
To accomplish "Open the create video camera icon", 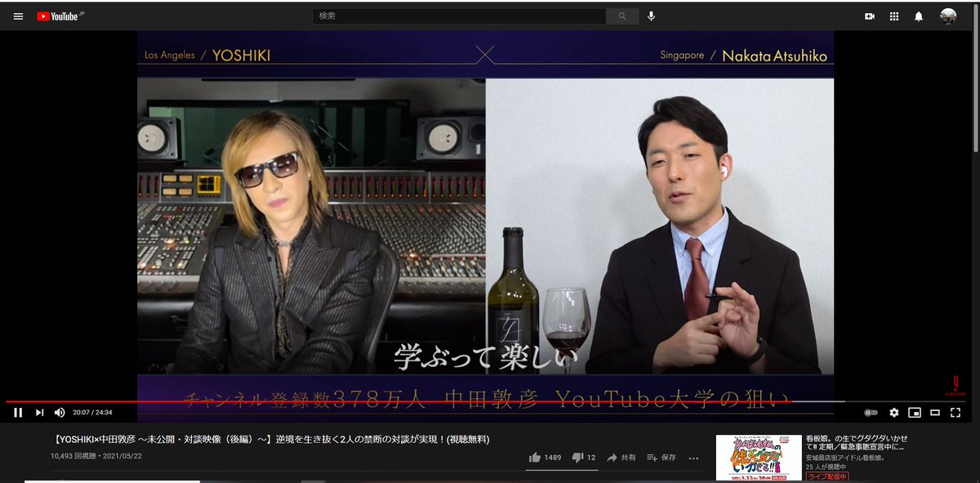I will click(x=870, y=16).
